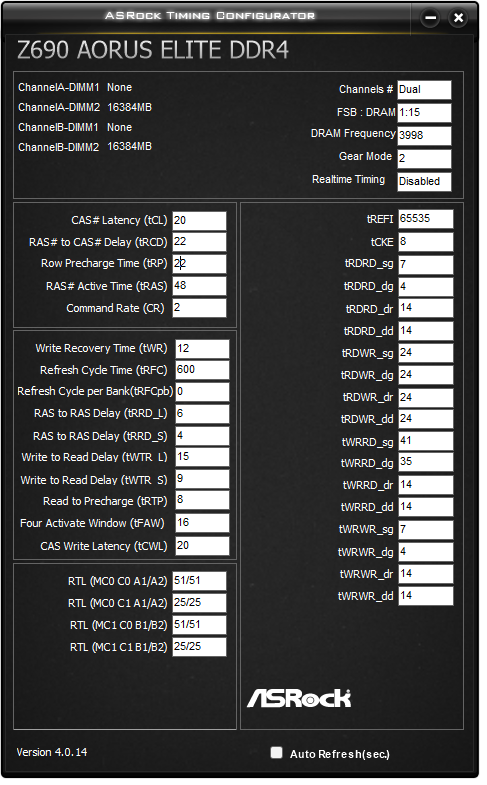This screenshot has height=785, width=487.
Task: Click the Row Precharge Time (tRP) field
Action: [199, 264]
